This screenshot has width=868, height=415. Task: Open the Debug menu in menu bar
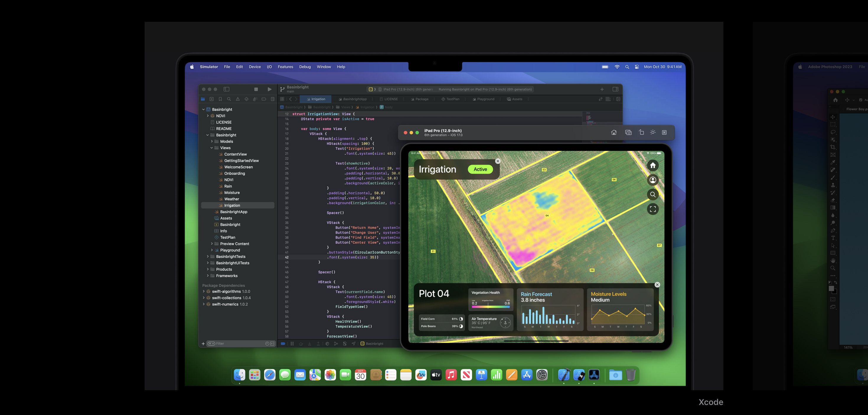pos(305,67)
